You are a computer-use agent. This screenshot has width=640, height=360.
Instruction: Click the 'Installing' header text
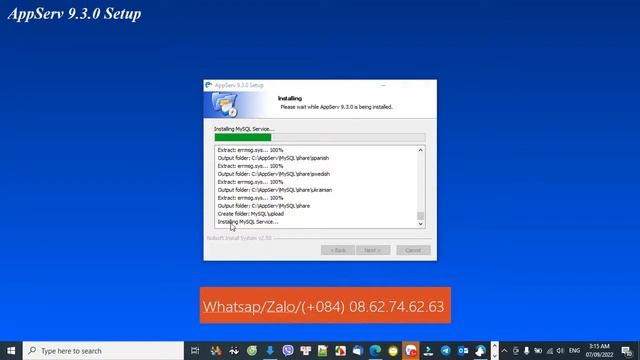[x=290, y=98]
